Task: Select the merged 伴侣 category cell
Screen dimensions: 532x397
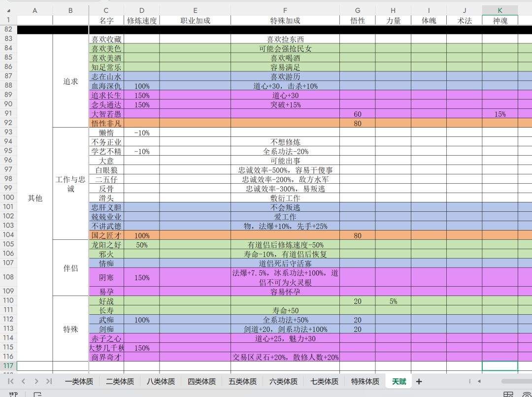Action: (x=70, y=268)
